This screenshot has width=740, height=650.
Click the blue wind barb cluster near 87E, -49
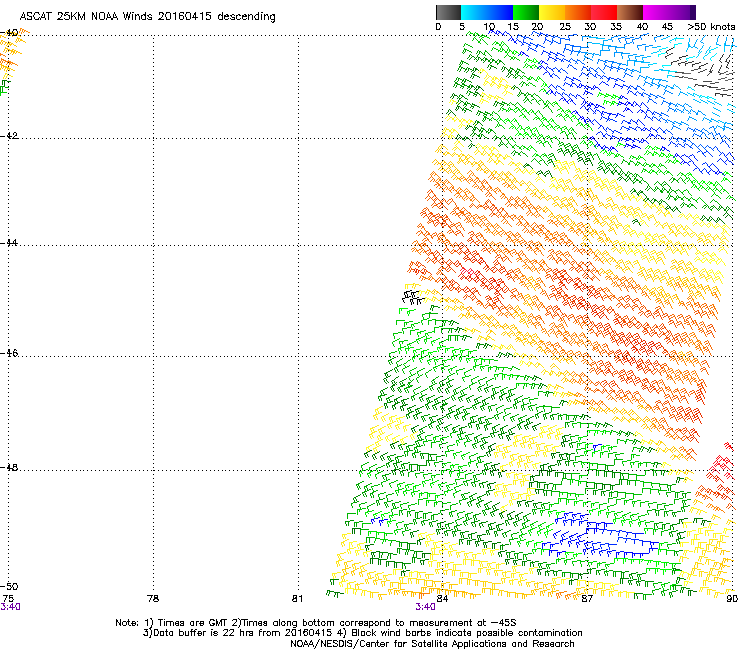[x=599, y=536]
